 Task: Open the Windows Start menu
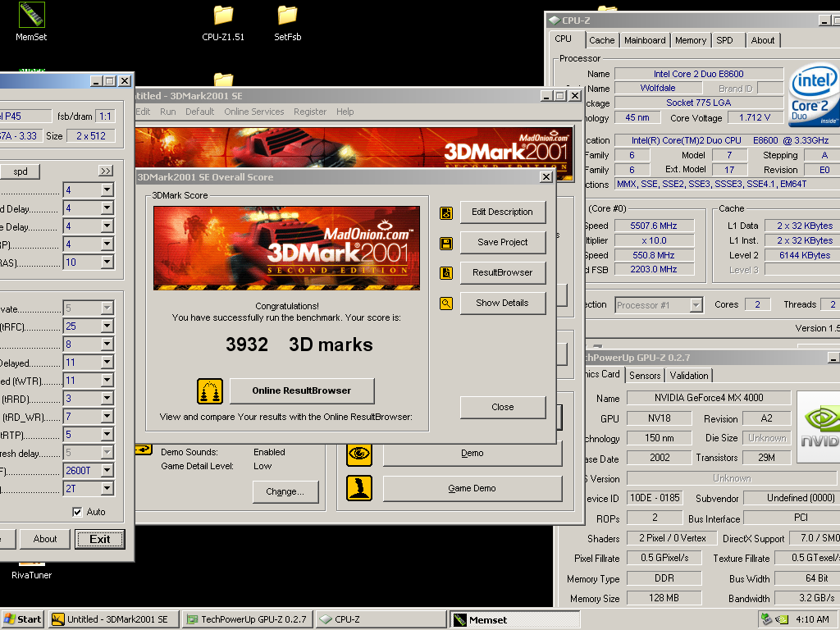pos(22,620)
